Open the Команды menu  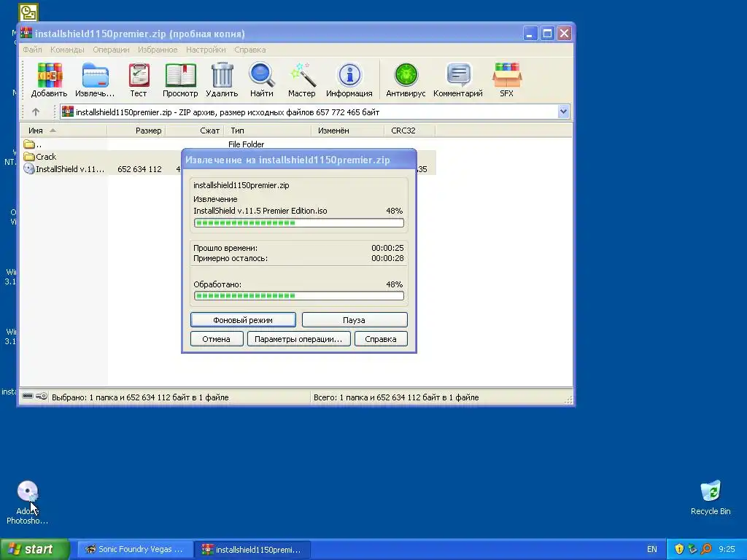coord(67,50)
